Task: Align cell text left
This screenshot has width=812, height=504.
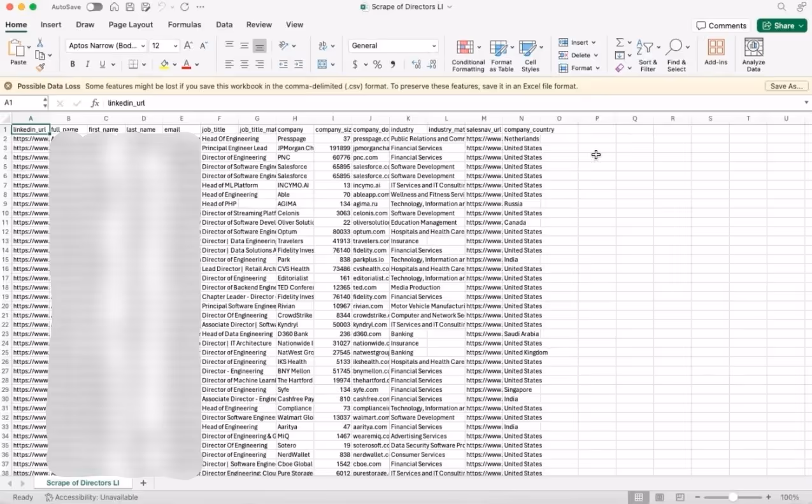Action: pyautogui.click(x=229, y=64)
